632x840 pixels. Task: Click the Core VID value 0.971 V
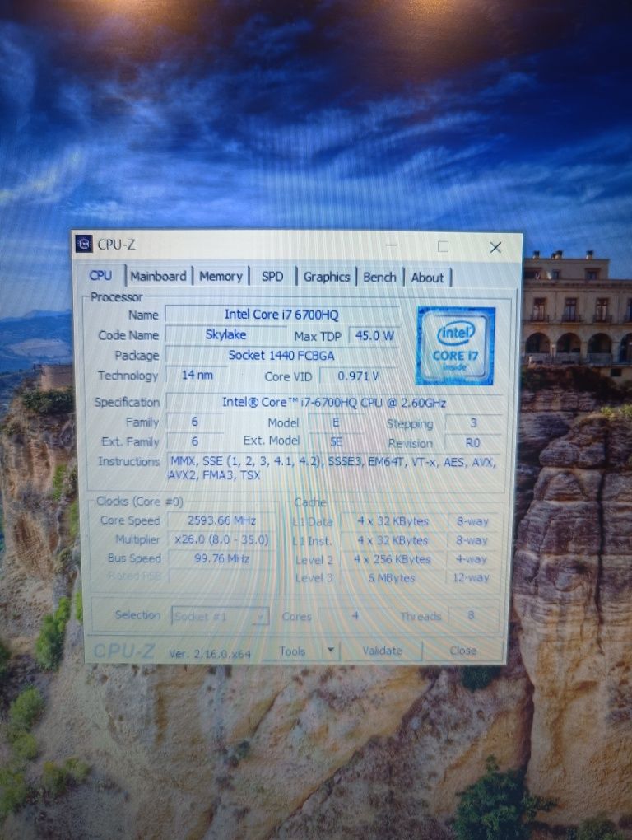[x=358, y=376]
